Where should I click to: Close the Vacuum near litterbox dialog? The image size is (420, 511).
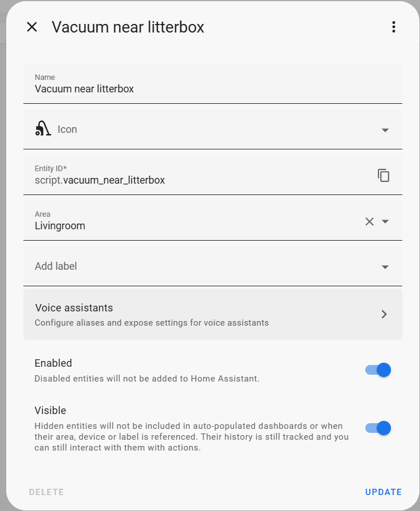click(x=31, y=27)
